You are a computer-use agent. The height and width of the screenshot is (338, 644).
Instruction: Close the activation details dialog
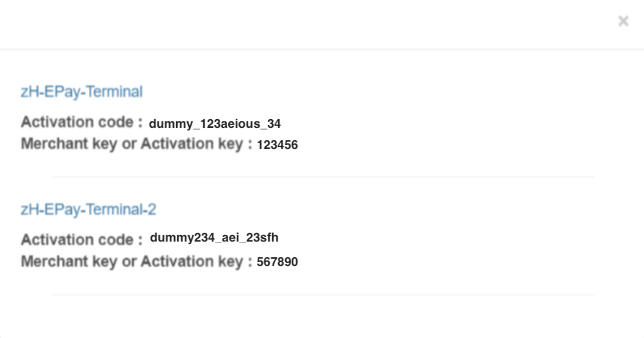(x=623, y=22)
